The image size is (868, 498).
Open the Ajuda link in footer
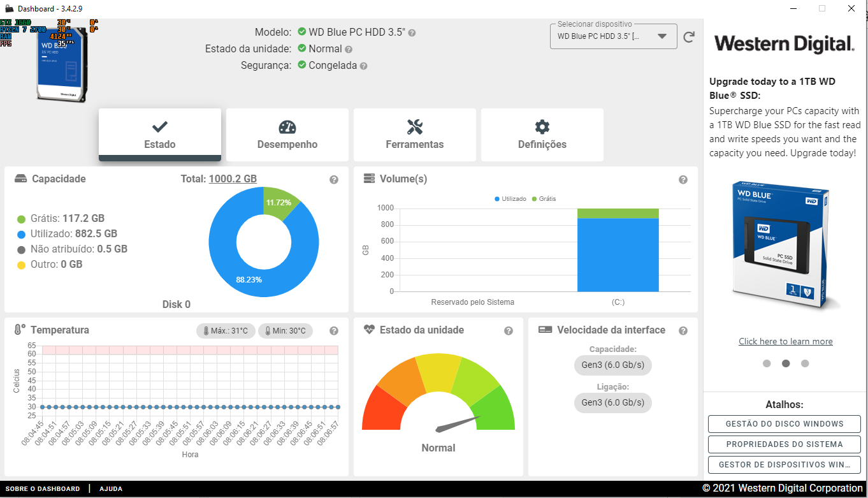(110, 489)
